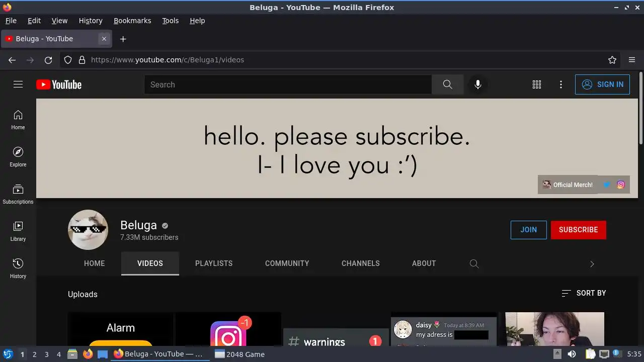Click the clock showing 5:35
Viewport: 644px width, 362px height.
(634, 354)
